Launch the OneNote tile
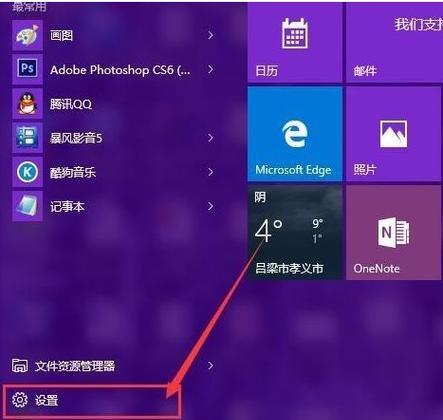This screenshot has width=443, height=420. pyautogui.click(x=394, y=233)
